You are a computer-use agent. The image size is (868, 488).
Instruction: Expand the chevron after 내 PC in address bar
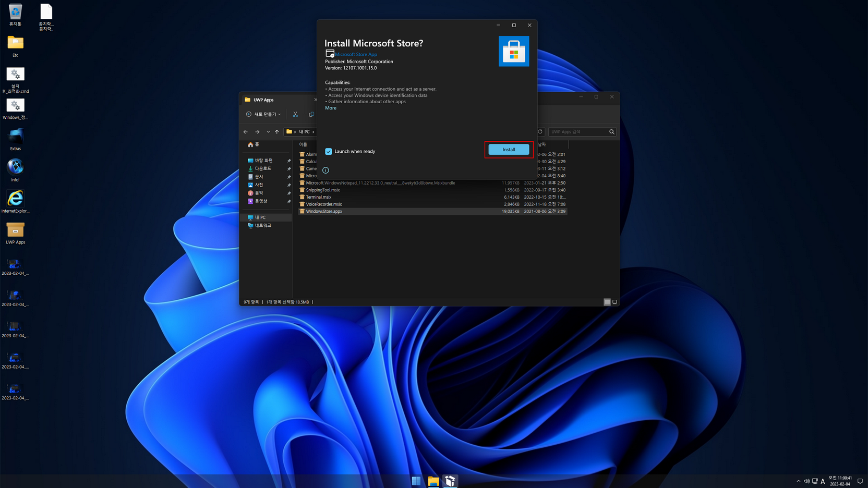point(313,132)
